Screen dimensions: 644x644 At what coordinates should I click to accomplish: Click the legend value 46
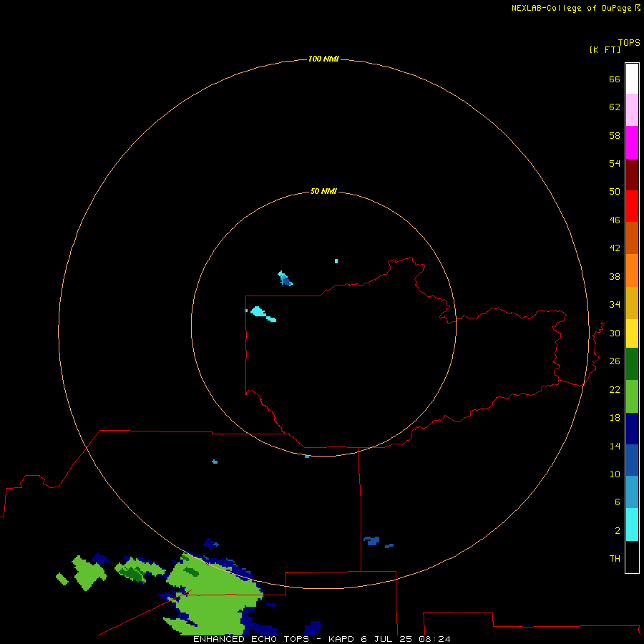[x=615, y=220]
